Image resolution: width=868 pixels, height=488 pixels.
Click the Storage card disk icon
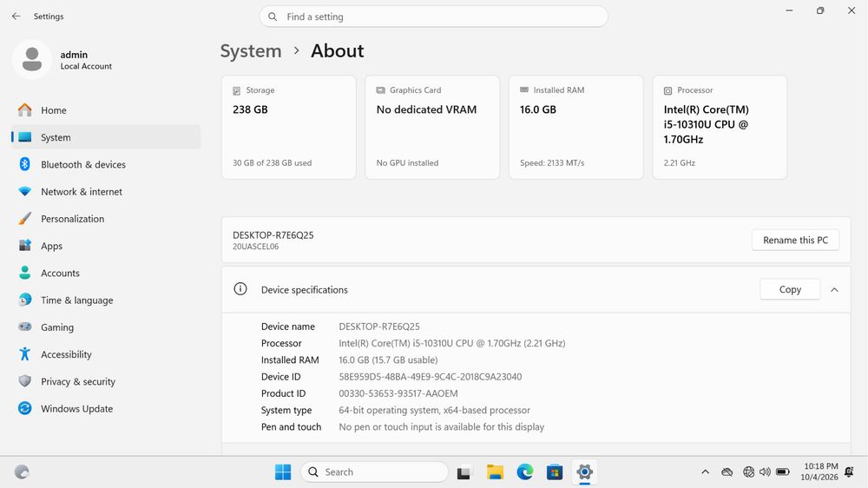(236, 90)
